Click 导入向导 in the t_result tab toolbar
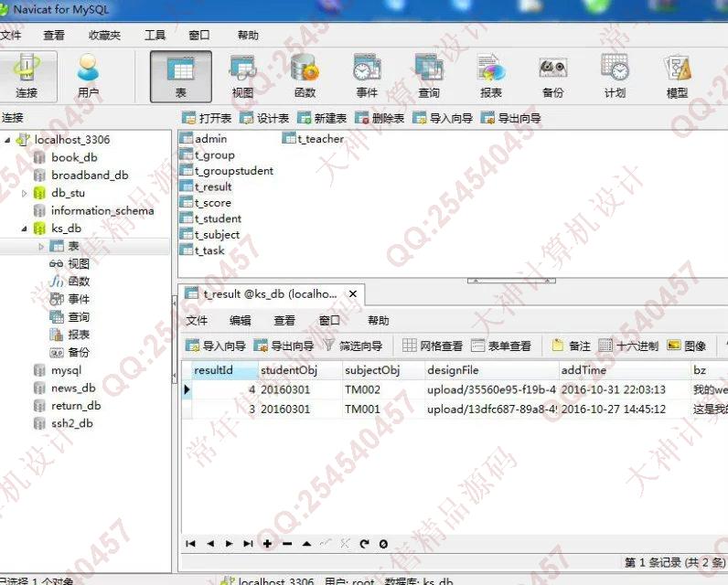The width and height of the screenshot is (728, 585). pyautogui.click(x=216, y=346)
